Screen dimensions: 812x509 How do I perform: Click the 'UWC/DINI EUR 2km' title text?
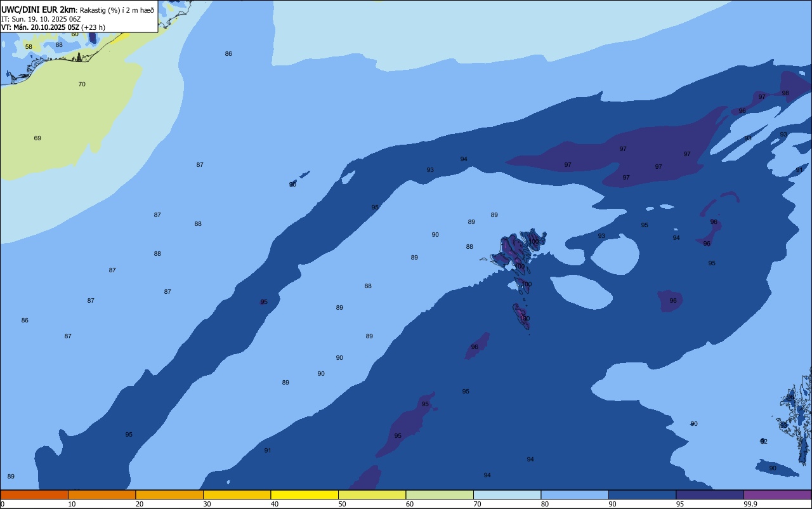point(39,9)
